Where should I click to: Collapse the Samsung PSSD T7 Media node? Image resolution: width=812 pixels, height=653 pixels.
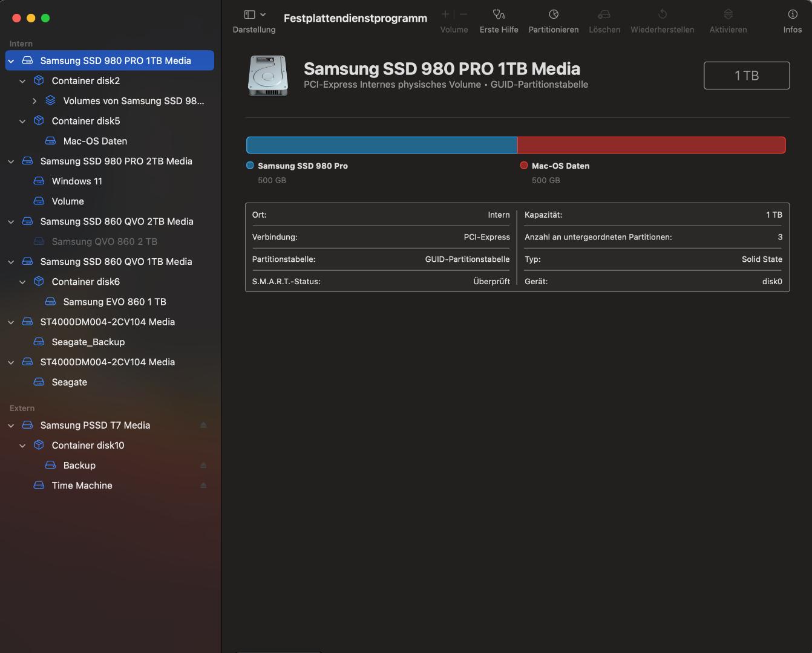[x=11, y=426]
